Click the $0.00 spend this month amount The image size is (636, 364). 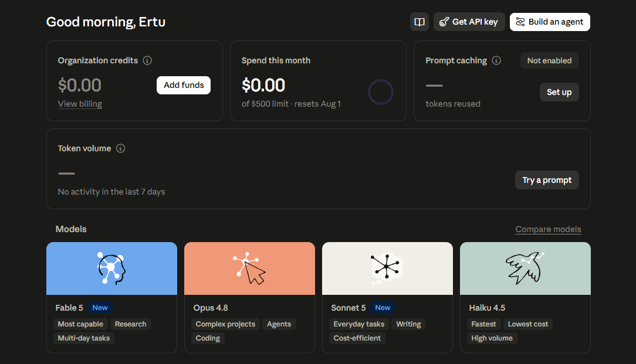pyautogui.click(x=263, y=85)
